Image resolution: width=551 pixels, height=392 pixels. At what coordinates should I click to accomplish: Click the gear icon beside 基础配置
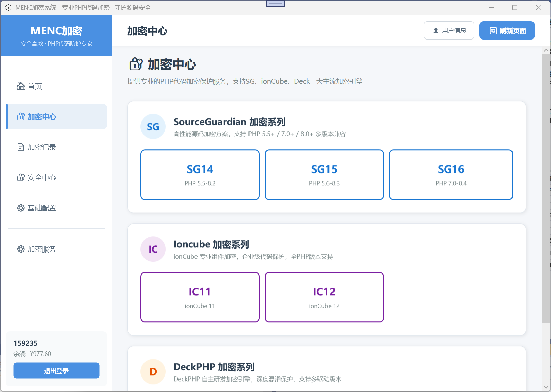pyautogui.click(x=21, y=208)
